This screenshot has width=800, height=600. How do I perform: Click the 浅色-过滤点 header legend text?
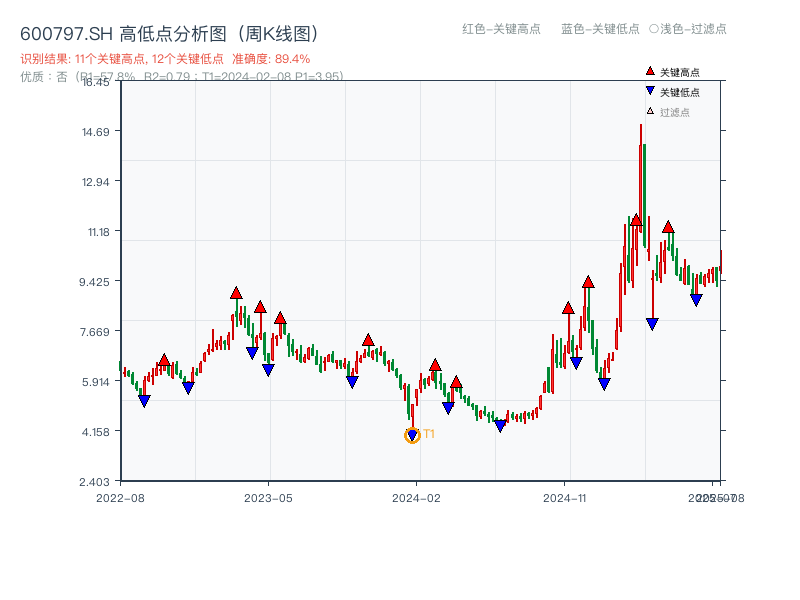(693, 29)
